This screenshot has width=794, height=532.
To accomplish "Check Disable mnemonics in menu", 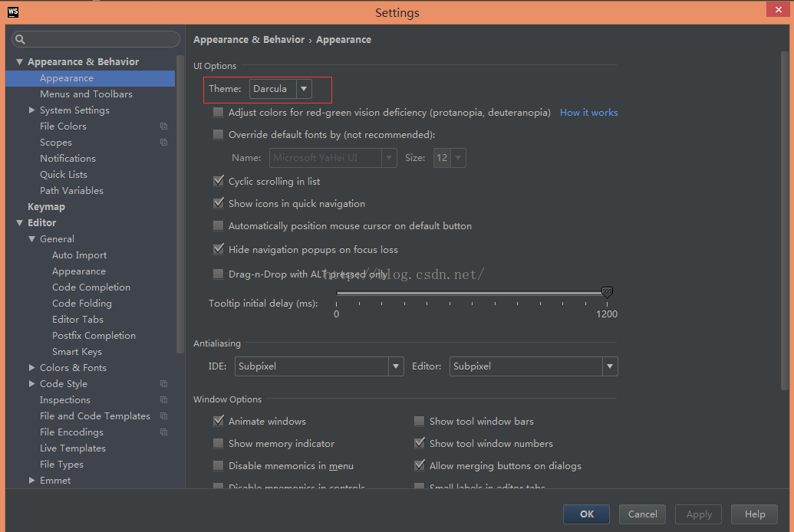I will (218, 465).
